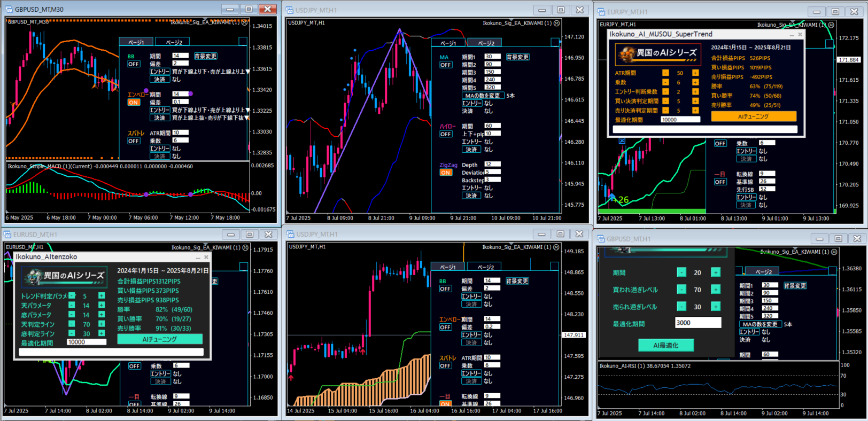The height and width of the screenshot is (421, 868).
Task: Click the blue X marker box on EURJPY chart
Action: pos(622,141)
